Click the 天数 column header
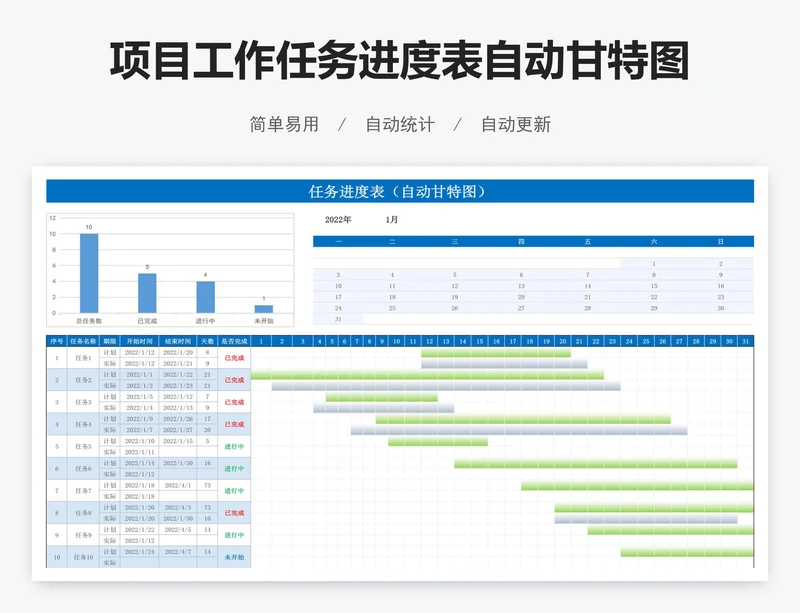This screenshot has width=800, height=613. (x=207, y=341)
